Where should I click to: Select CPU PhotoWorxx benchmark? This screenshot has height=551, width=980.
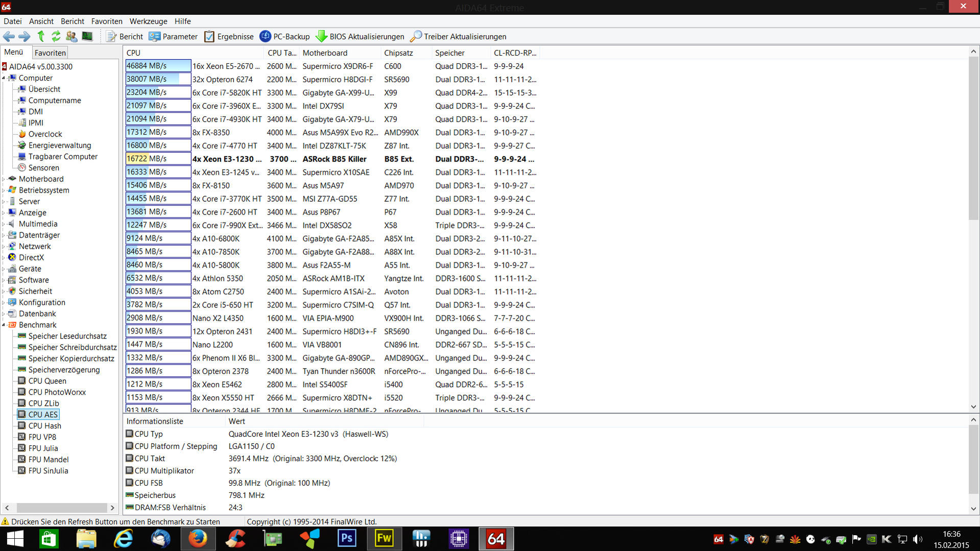[57, 392]
